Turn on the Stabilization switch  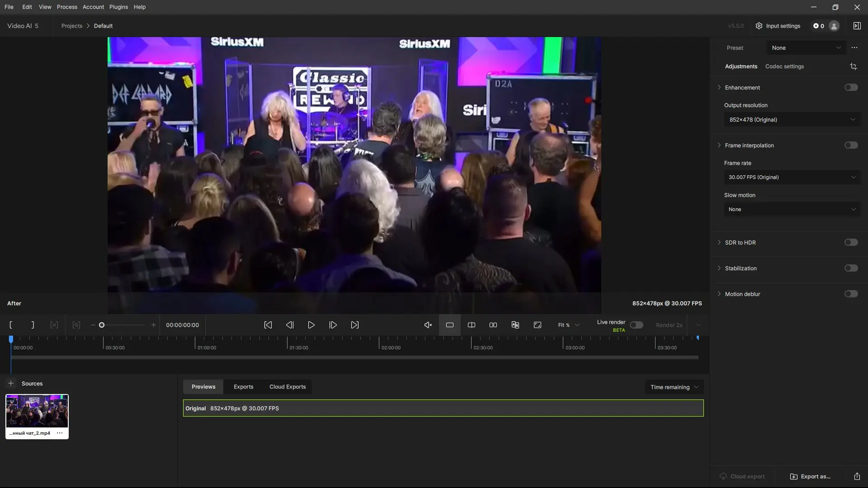pos(851,268)
